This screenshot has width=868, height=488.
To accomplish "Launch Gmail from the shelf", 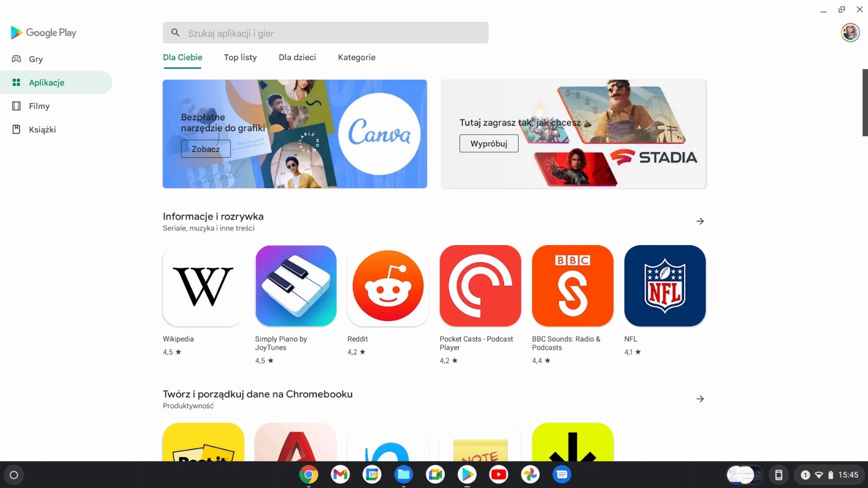I will click(340, 475).
